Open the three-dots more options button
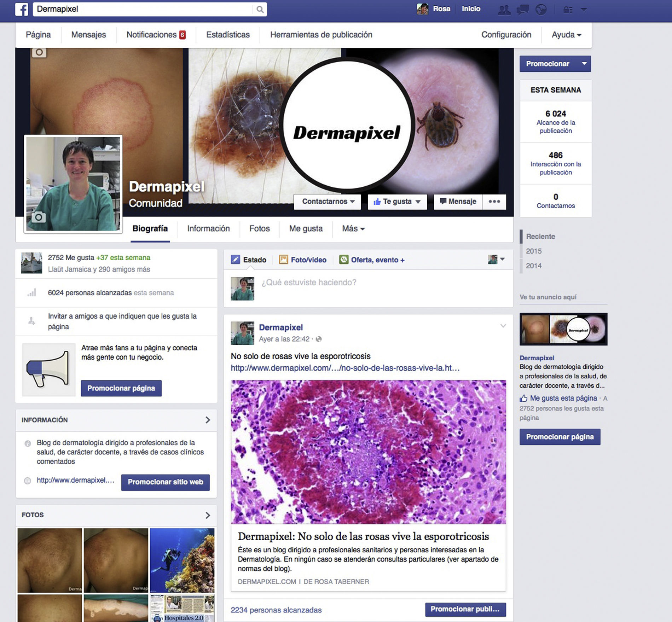672x622 pixels. pyautogui.click(x=494, y=202)
